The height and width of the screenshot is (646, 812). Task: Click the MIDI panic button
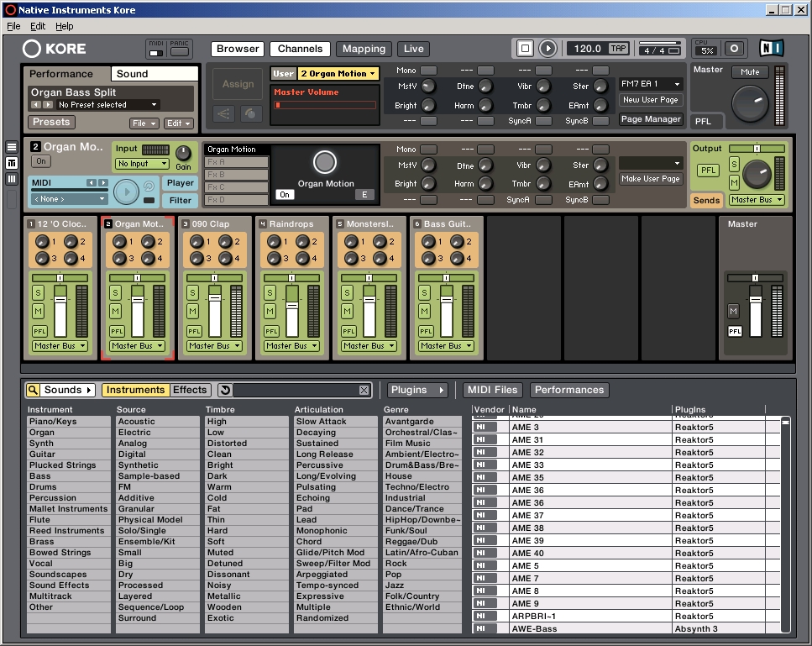pyautogui.click(x=180, y=52)
